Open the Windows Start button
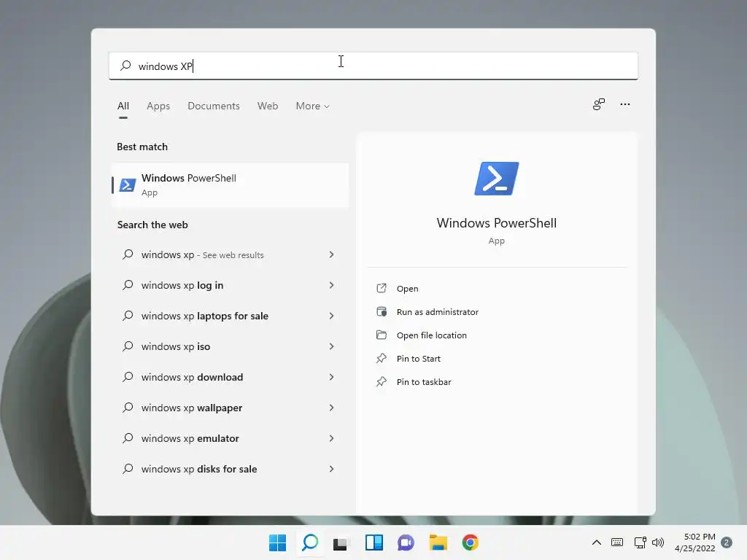The width and height of the screenshot is (747, 560). click(x=278, y=542)
